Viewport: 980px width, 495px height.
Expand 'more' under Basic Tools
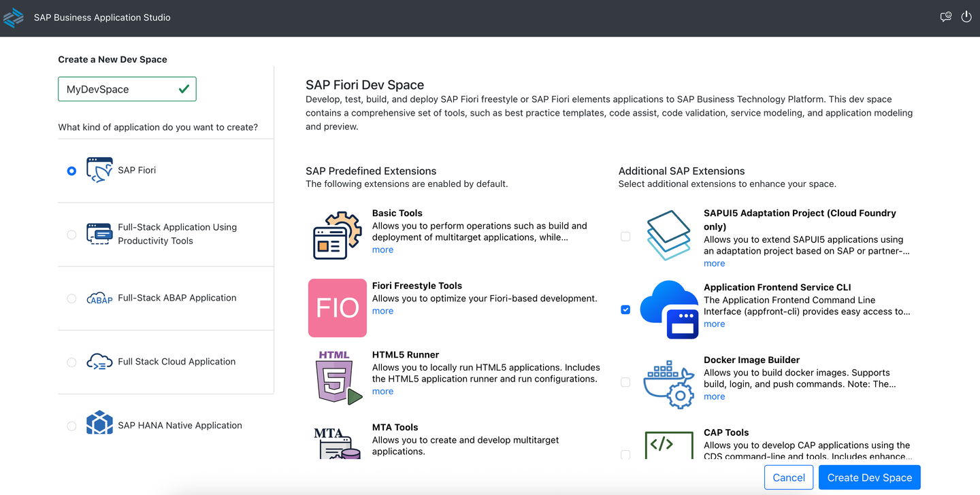tap(382, 250)
